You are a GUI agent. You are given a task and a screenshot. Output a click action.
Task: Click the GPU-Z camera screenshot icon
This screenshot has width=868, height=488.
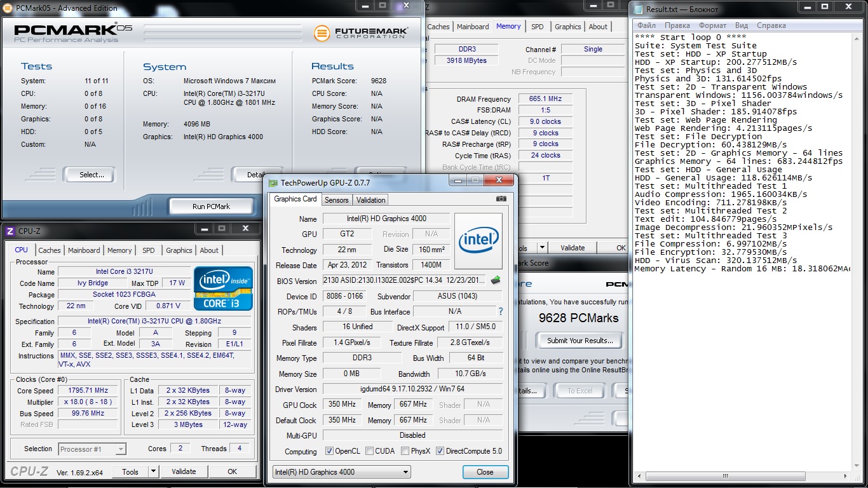click(x=501, y=199)
